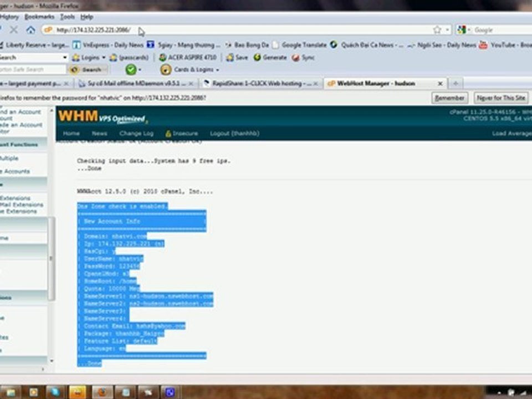Click the Remember password button
532x399 pixels.
click(x=449, y=98)
